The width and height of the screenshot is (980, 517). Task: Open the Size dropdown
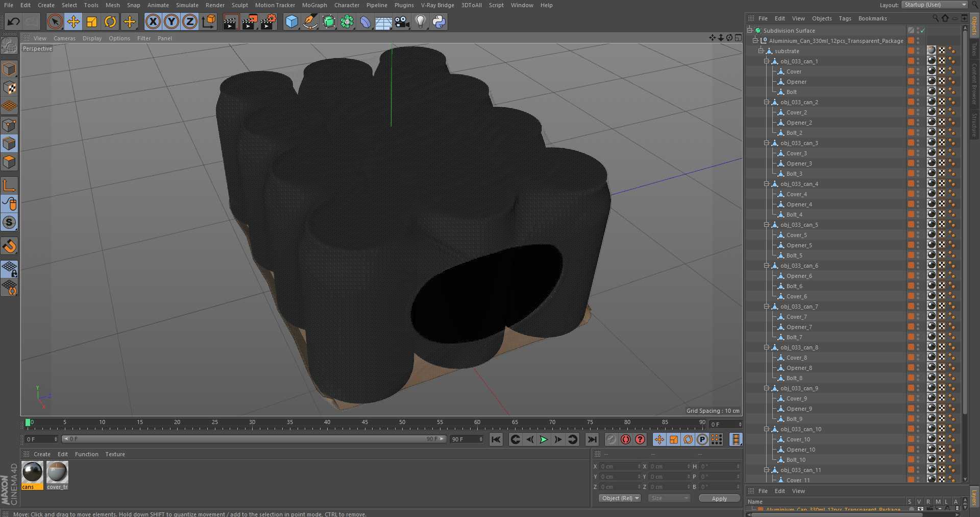tap(669, 498)
